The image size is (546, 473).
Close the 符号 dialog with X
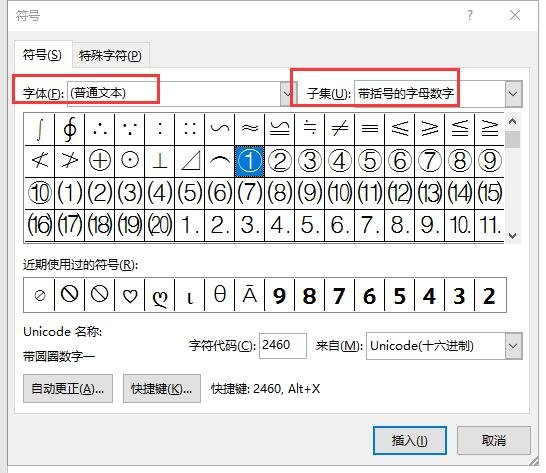515,15
